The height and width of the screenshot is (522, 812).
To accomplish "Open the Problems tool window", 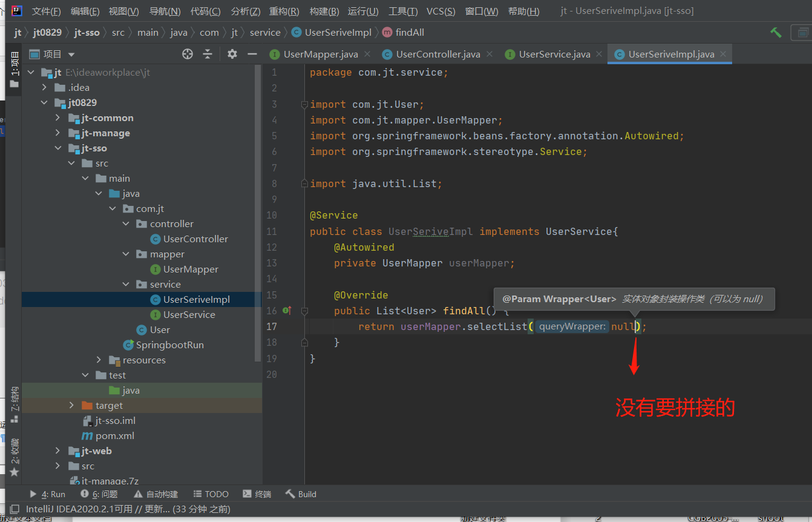I will click(99, 494).
